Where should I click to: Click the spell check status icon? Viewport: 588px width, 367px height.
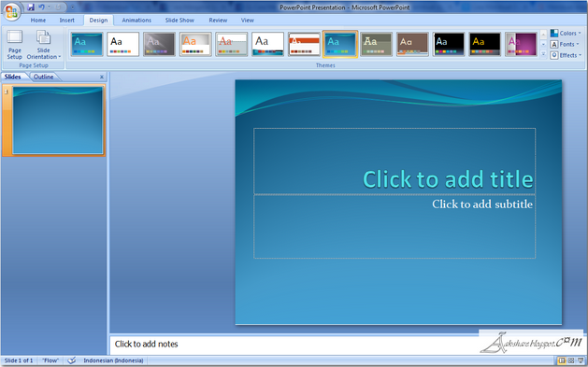[x=72, y=360]
